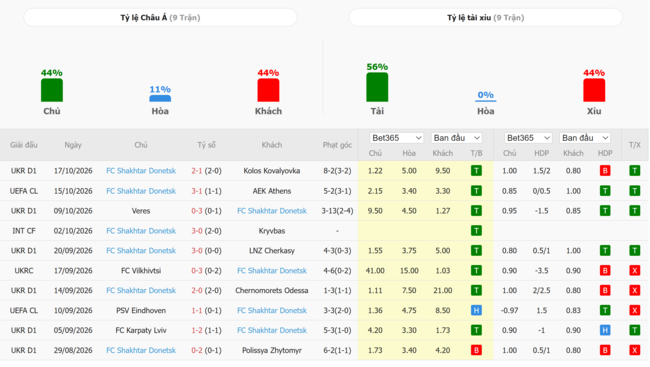Click the red B T/B badge in Polissya Zhytomyr row
Screen dimensions: 650x367
point(476,350)
